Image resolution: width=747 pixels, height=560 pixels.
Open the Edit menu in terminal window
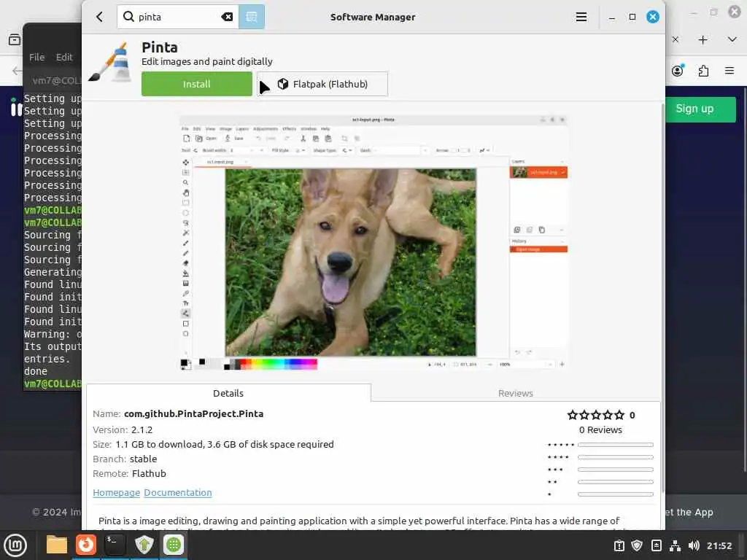64,57
